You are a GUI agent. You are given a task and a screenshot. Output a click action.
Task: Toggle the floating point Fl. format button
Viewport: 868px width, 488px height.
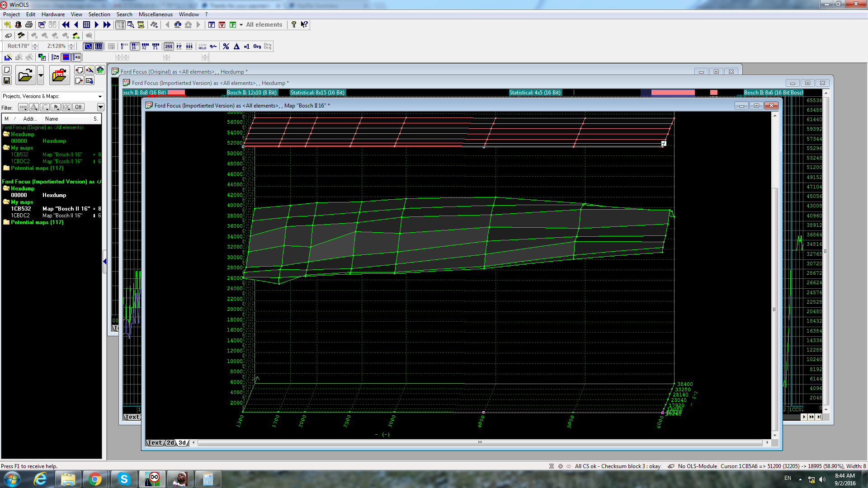(156, 47)
